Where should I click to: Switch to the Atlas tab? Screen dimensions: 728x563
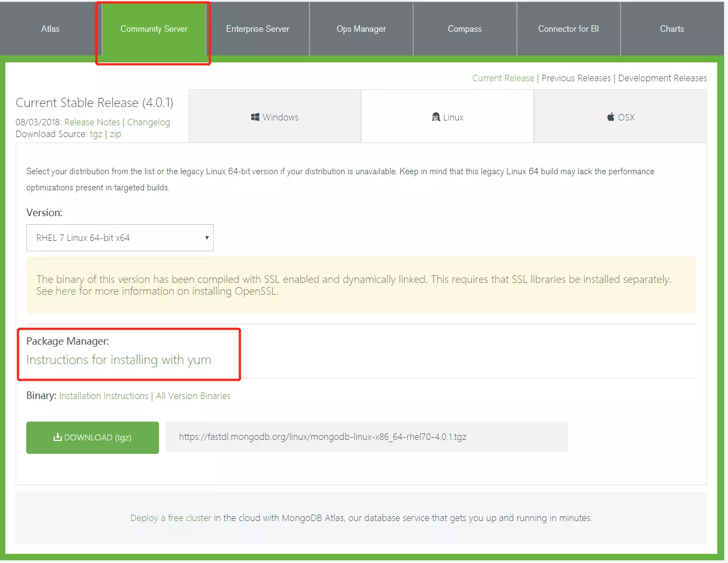coord(50,28)
